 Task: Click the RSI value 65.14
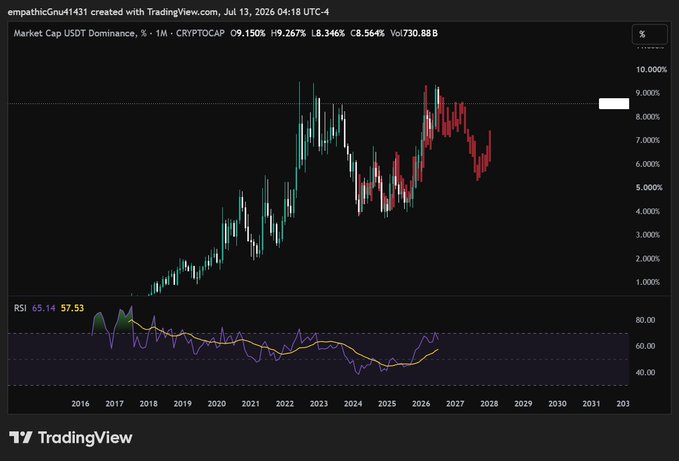[x=44, y=308]
